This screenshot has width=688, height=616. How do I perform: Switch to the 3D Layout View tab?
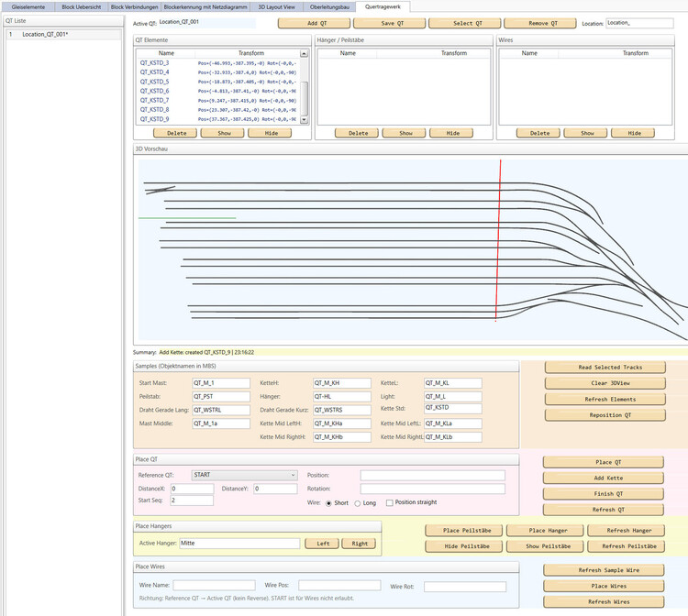pos(274,6)
